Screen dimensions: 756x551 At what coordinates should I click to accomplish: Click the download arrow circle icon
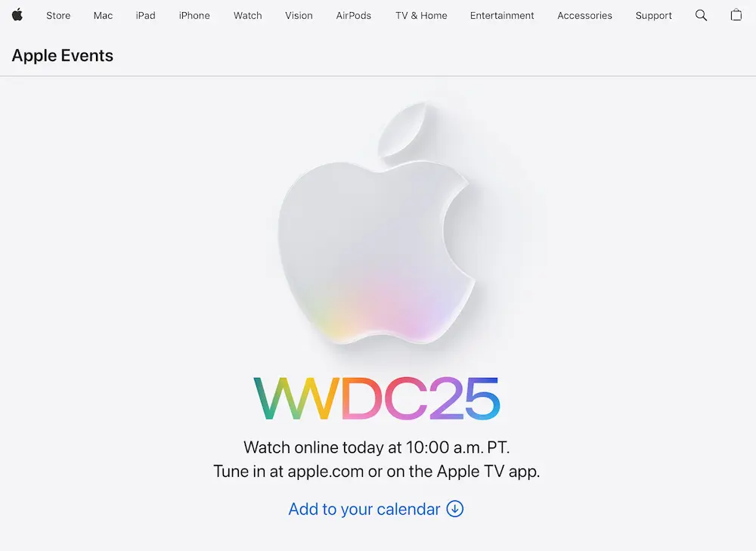click(454, 509)
